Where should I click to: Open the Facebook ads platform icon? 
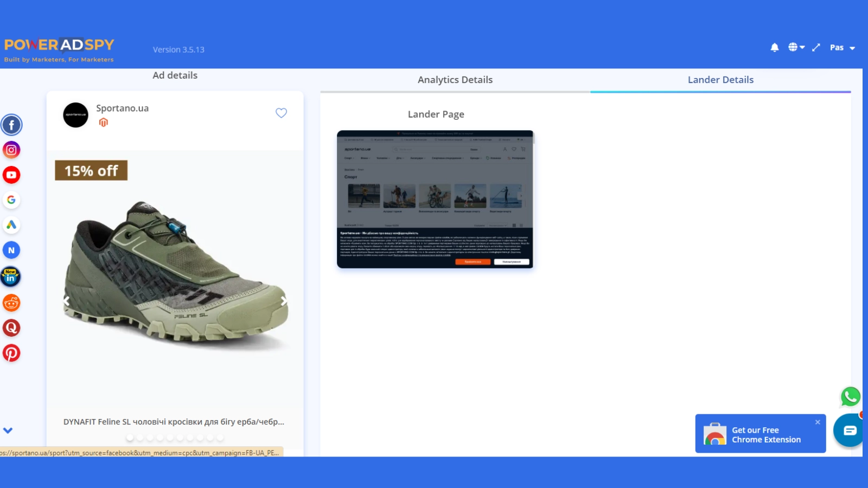11,125
